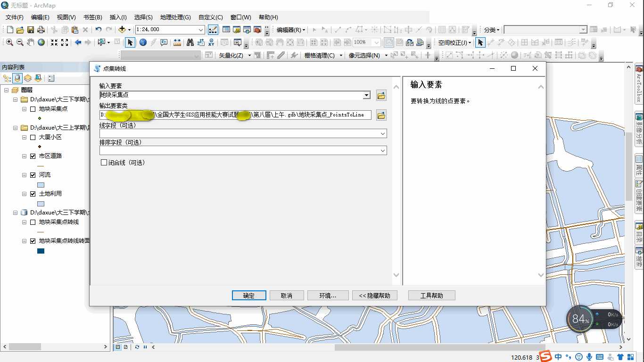Uncheck the 市区道路 layer checkbox
Screen dimensions: 644x362
[33, 156]
